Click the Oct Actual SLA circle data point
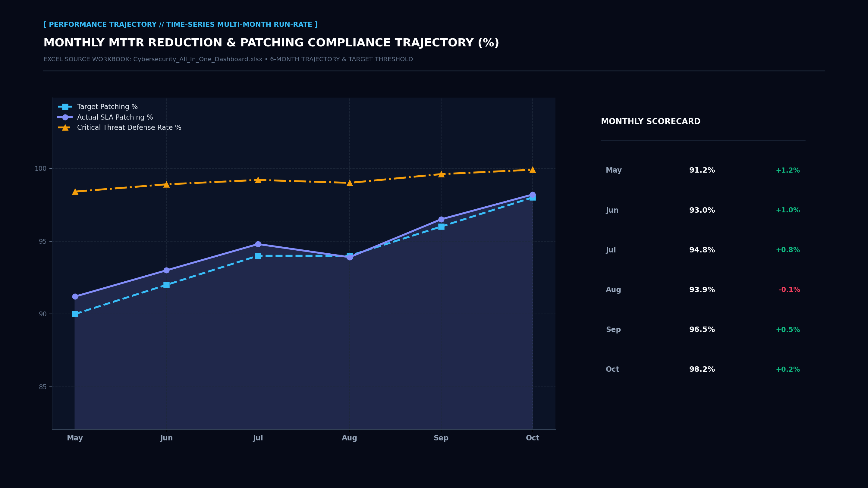The height and width of the screenshot is (488, 868). pos(532,195)
